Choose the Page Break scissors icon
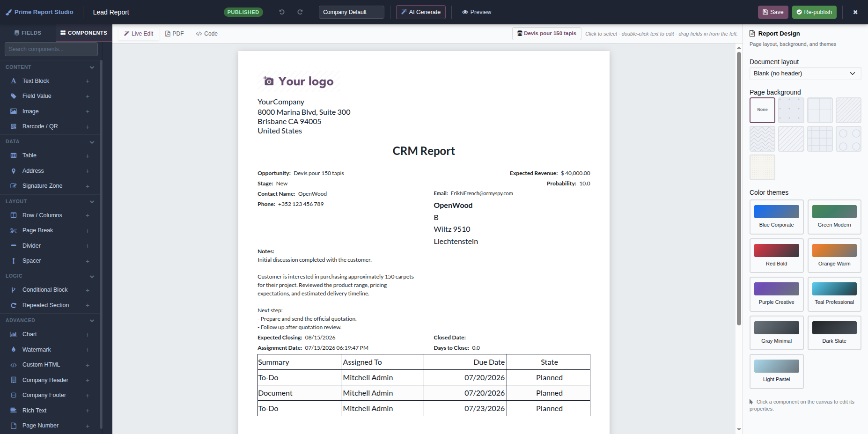The width and height of the screenshot is (868, 434). (14, 230)
